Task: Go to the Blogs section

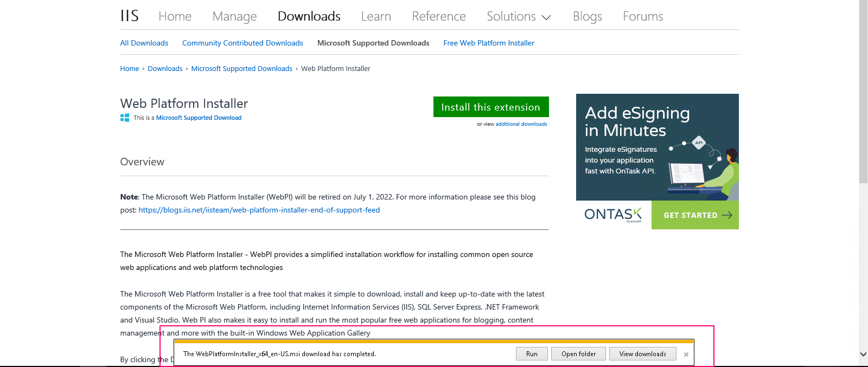Action: [x=588, y=16]
